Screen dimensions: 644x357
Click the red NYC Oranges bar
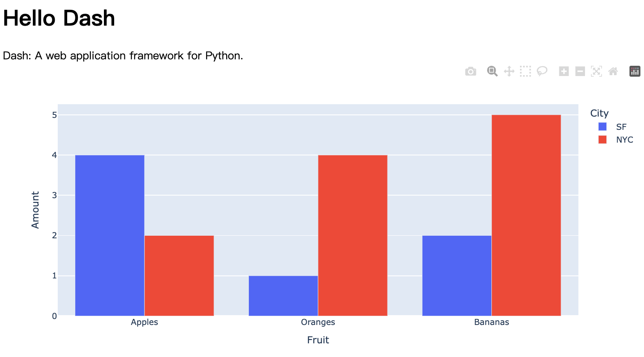tap(353, 235)
